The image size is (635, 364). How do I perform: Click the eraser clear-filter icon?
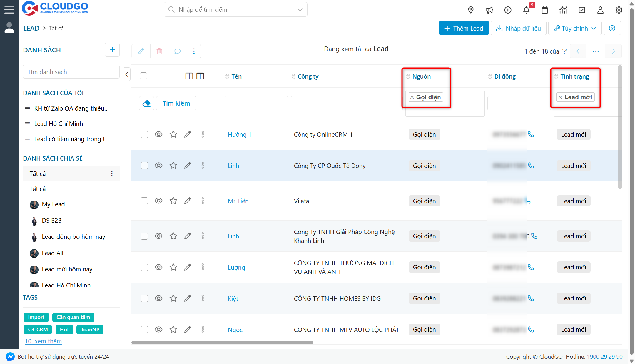tap(146, 103)
